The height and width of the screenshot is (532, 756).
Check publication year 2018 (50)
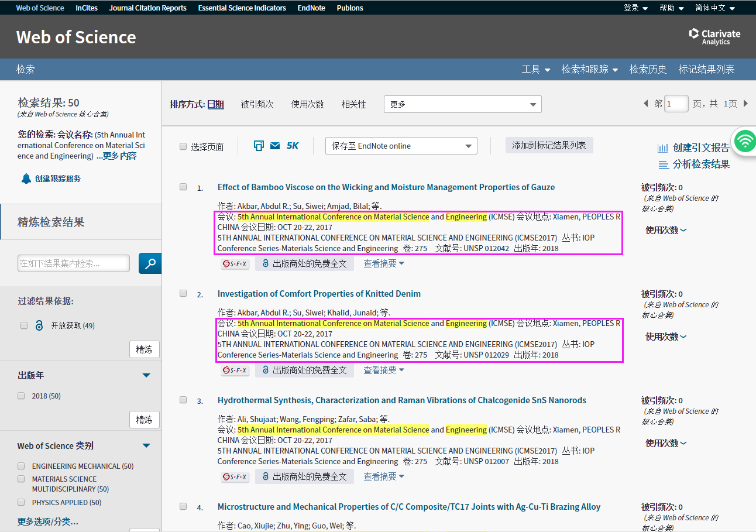click(x=21, y=396)
